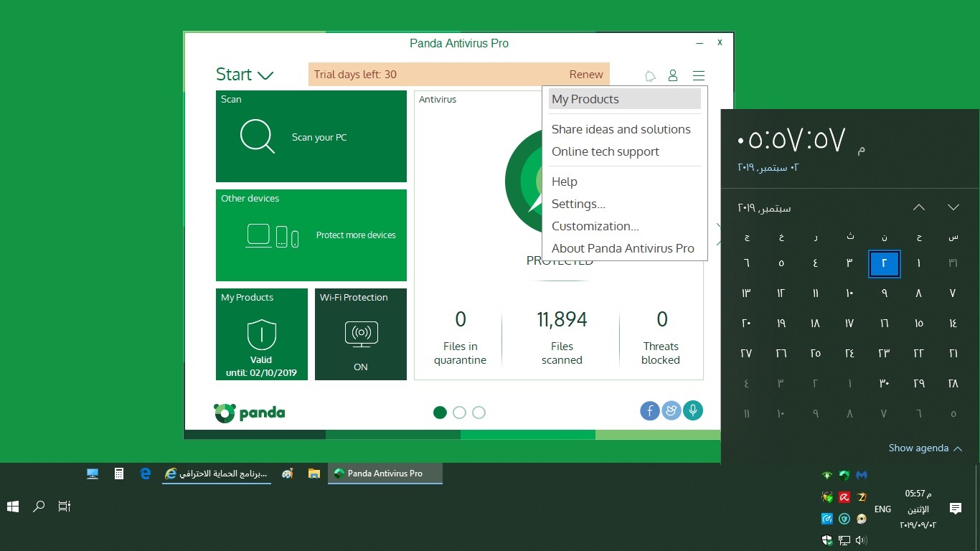Open File Explorer from the taskbar

tap(314, 474)
